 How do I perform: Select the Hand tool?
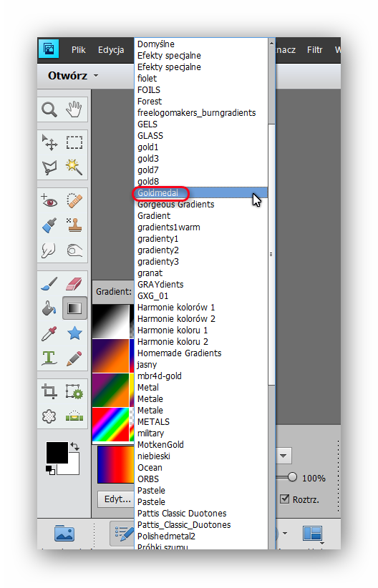(74, 109)
